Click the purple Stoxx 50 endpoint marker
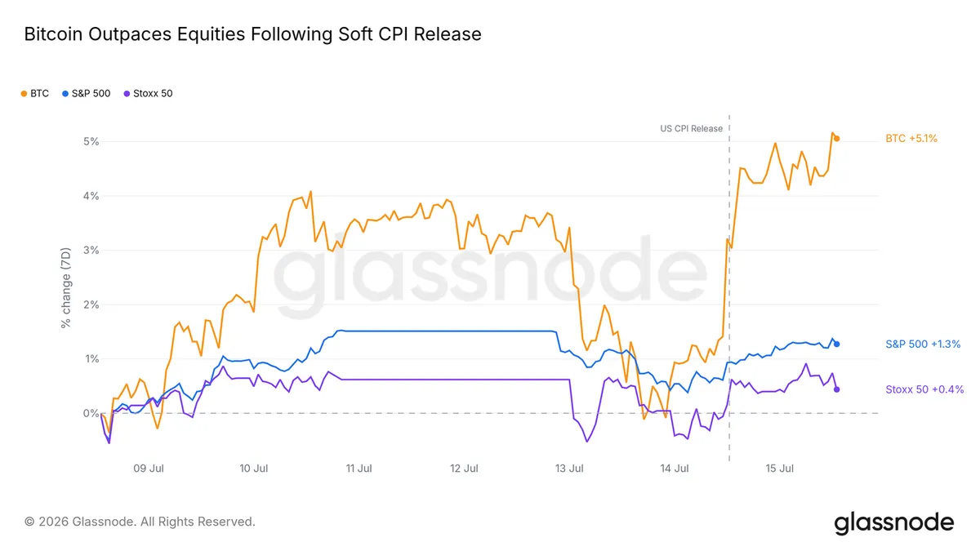The image size is (980, 551). 836,389
